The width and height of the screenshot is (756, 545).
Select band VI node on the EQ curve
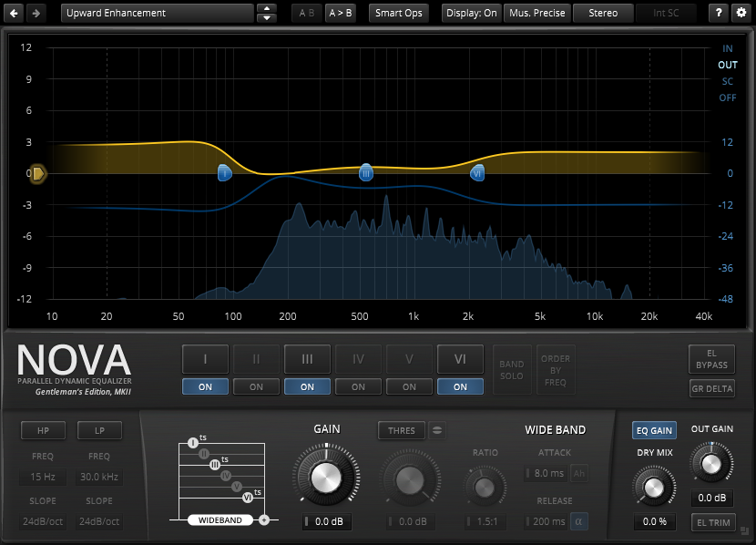tap(477, 172)
